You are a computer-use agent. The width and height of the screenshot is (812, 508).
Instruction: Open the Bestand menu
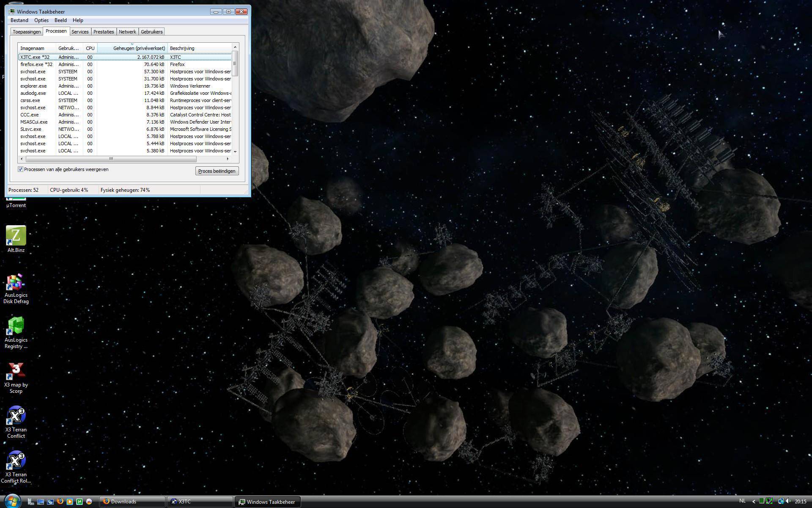(x=19, y=20)
